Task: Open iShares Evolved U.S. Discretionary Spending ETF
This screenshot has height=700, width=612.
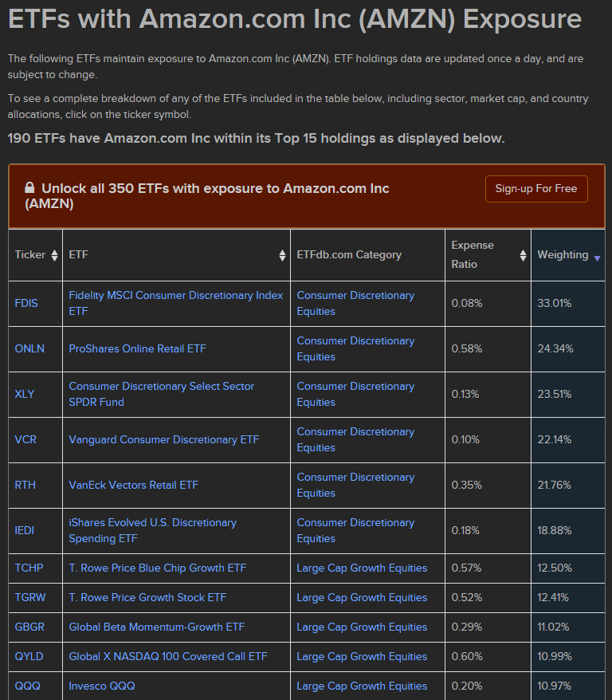Action: 152,531
